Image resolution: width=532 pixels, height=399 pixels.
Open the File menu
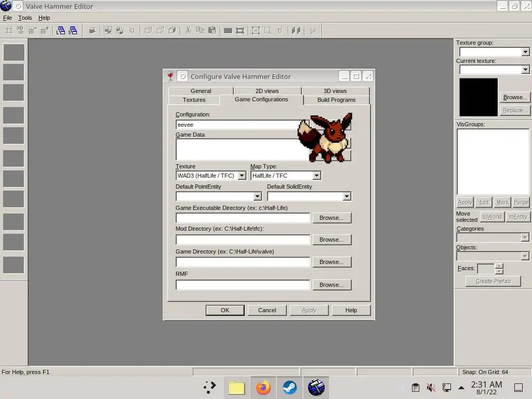coord(7,18)
